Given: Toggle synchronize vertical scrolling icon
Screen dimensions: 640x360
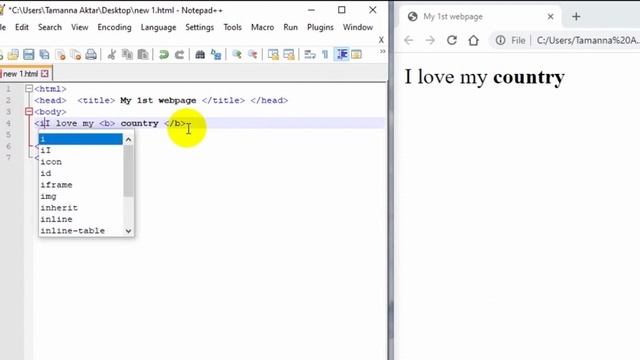Looking at the screenshot, I should tap(273, 54).
